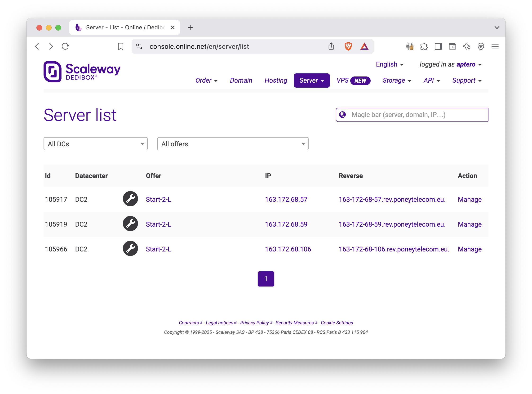Open the All DCs dropdown
This screenshot has width=532, height=394.
tap(95, 144)
